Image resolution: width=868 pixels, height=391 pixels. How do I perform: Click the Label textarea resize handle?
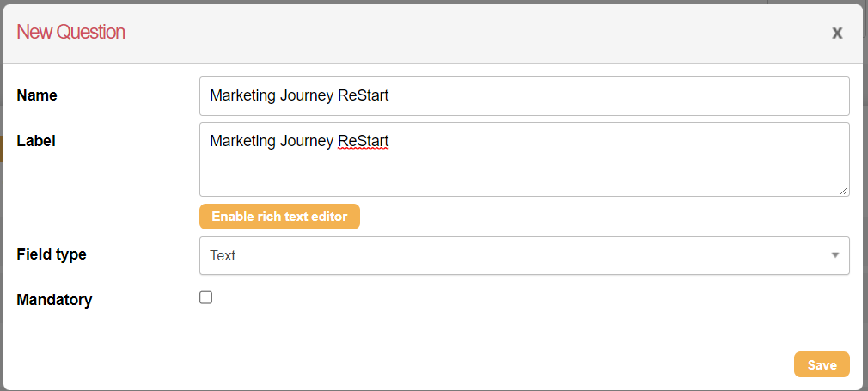coord(845,191)
